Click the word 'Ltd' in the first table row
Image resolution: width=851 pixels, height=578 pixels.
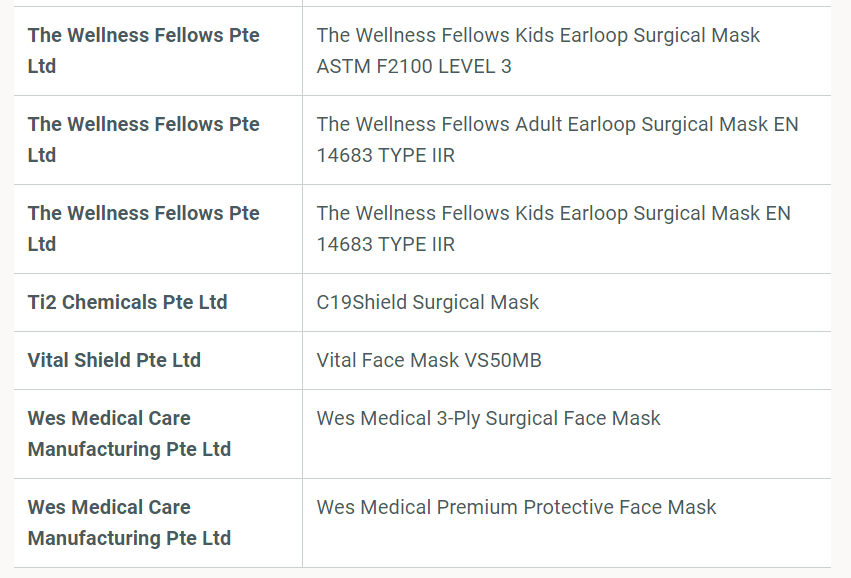pyautogui.click(x=42, y=67)
